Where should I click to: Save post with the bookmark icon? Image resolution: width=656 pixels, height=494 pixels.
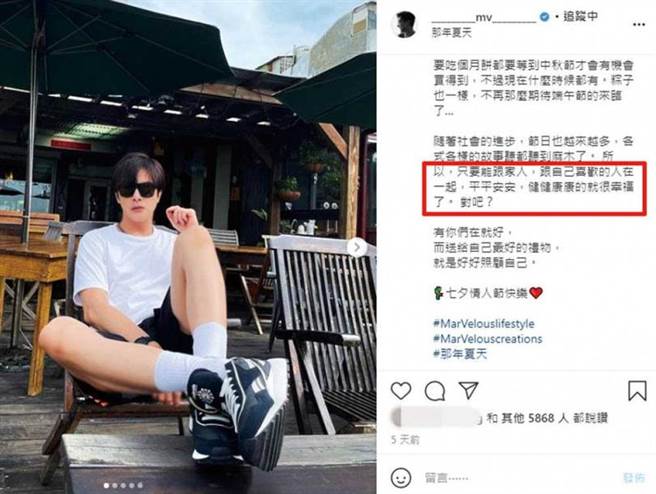point(637,391)
